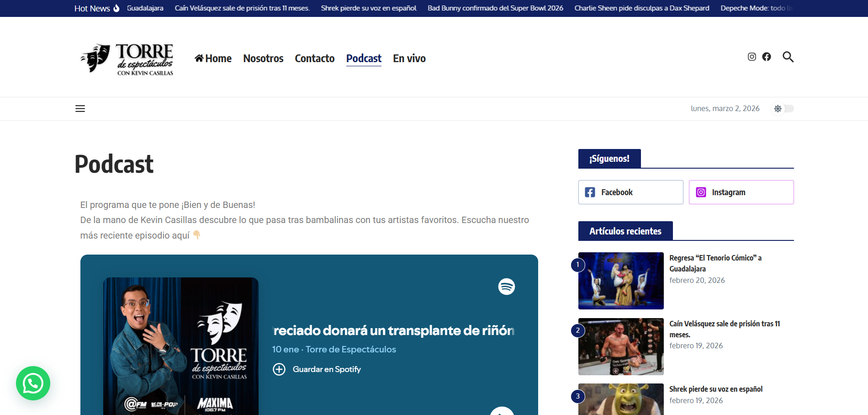Click the Instagram follow button in sidebar

point(741,192)
